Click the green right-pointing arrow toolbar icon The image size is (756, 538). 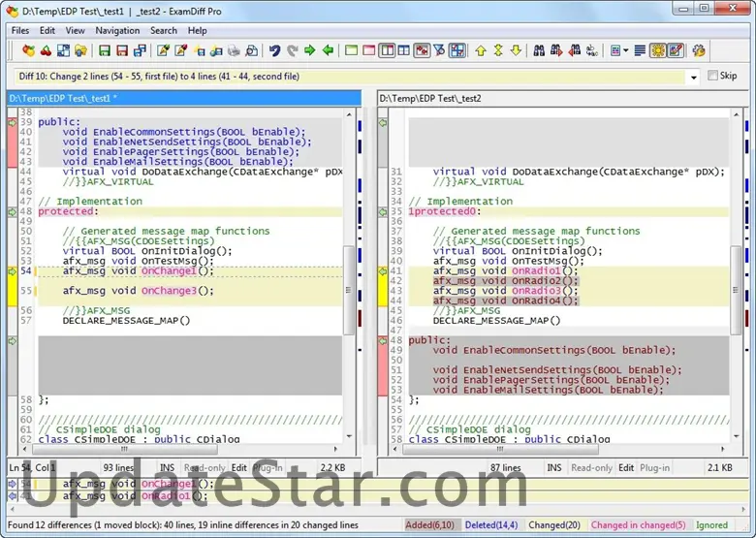pos(310,50)
